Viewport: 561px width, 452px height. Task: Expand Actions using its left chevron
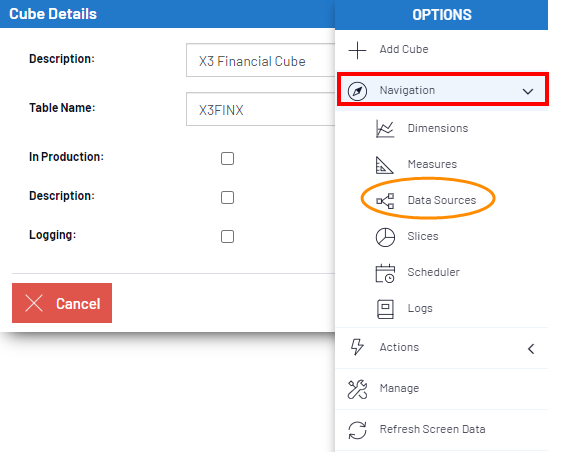[x=531, y=349]
